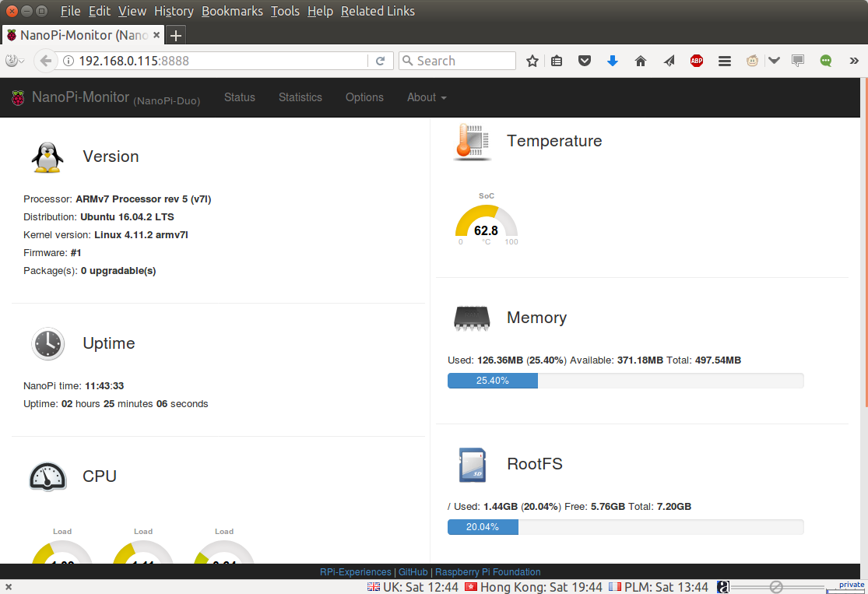Click the bookmark star icon
The image size is (868, 594).
(532, 61)
